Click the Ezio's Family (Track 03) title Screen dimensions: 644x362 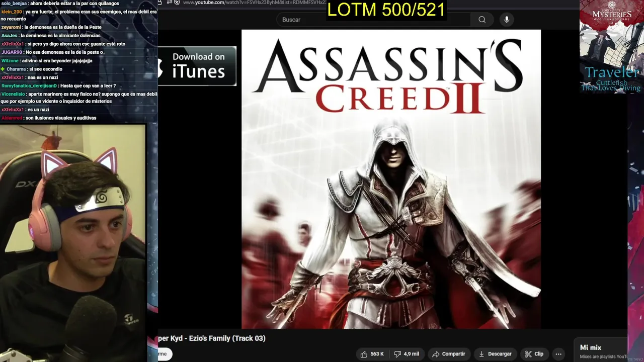coord(212,338)
